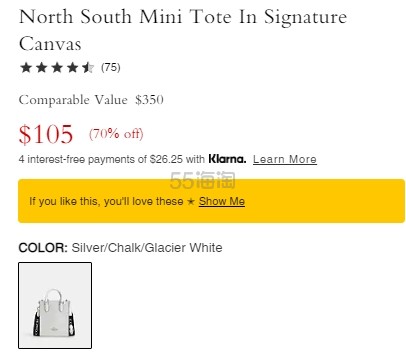The image size is (406, 360).
Task: Follow the Show Me link
Action: coord(222,201)
